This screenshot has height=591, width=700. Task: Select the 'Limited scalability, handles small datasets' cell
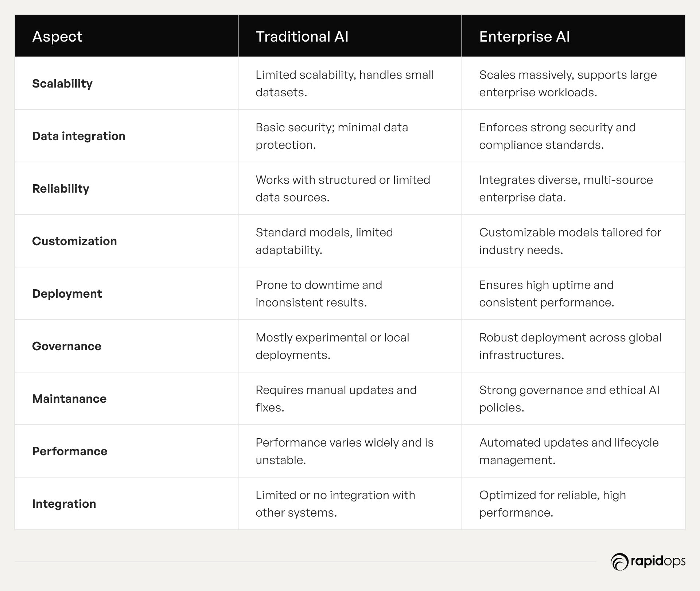[x=350, y=84]
